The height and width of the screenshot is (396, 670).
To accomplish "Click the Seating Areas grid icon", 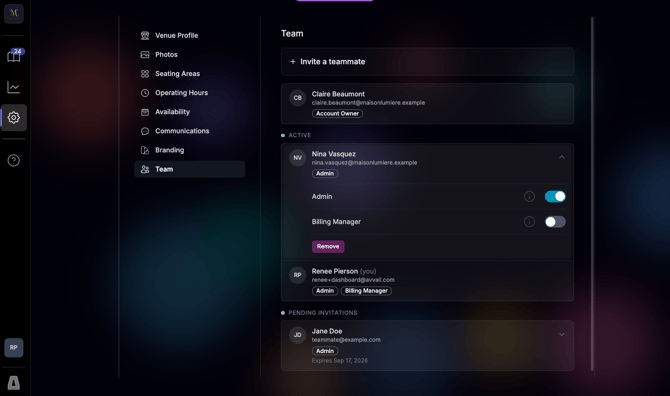I will click(145, 73).
